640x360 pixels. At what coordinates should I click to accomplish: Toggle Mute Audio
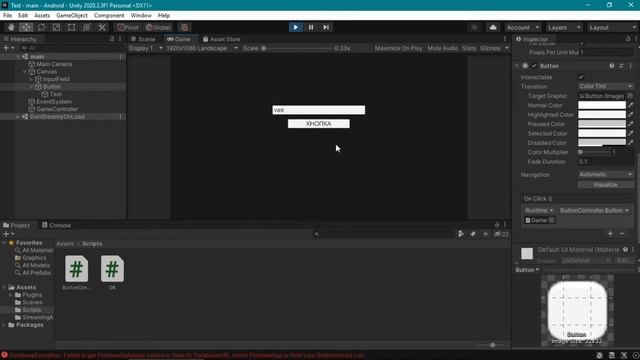click(443, 48)
